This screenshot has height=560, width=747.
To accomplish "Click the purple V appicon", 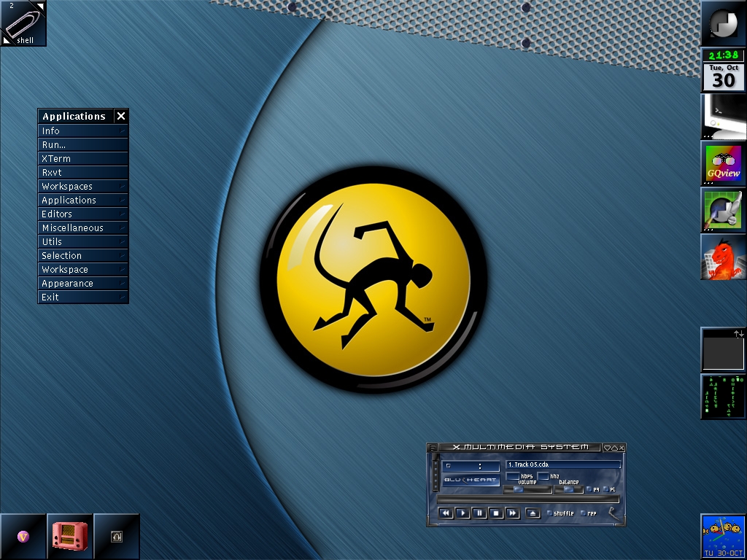I will (x=23, y=537).
